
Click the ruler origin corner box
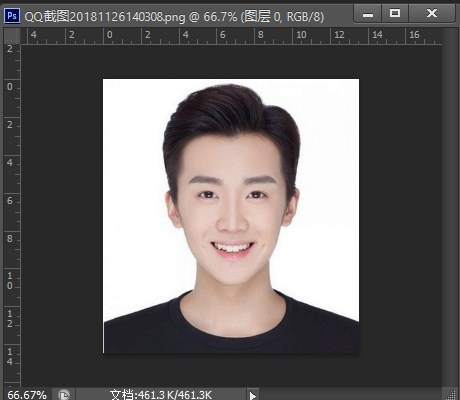coord(12,36)
